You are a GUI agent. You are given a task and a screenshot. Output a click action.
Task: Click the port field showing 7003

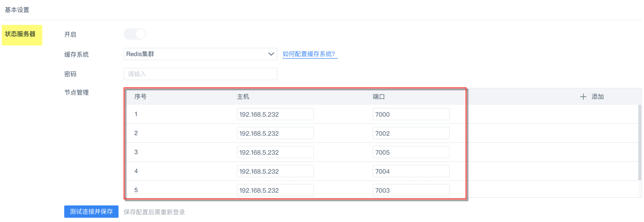click(x=411, y=190)
